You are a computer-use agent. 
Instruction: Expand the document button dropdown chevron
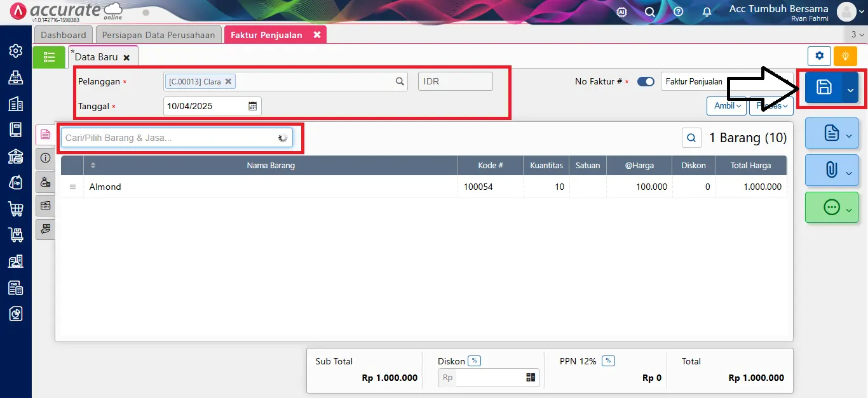point(849,135)
